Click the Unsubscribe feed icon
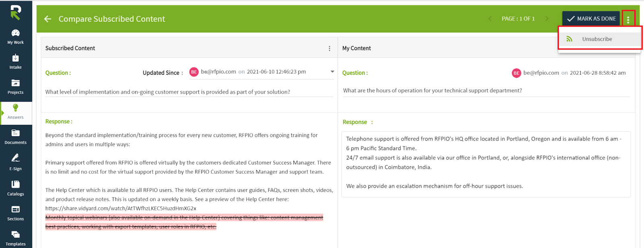644x248 pixels. click(569, 39)
